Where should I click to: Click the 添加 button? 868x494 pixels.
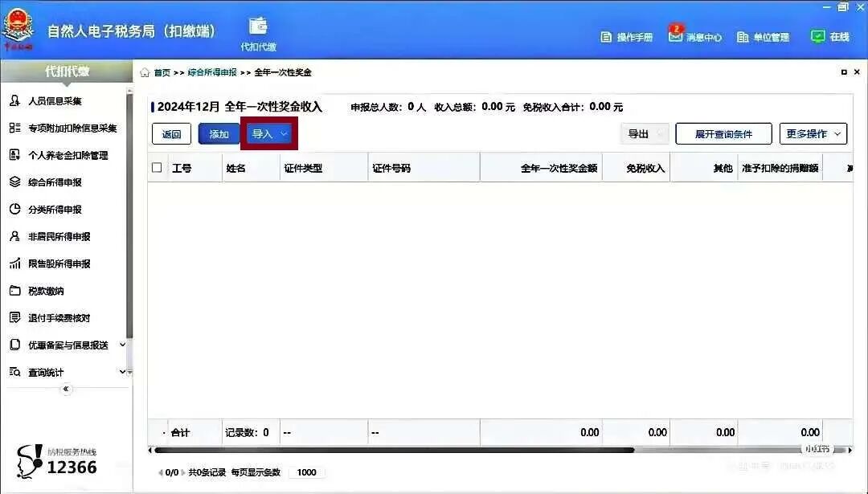pos(218,134)
